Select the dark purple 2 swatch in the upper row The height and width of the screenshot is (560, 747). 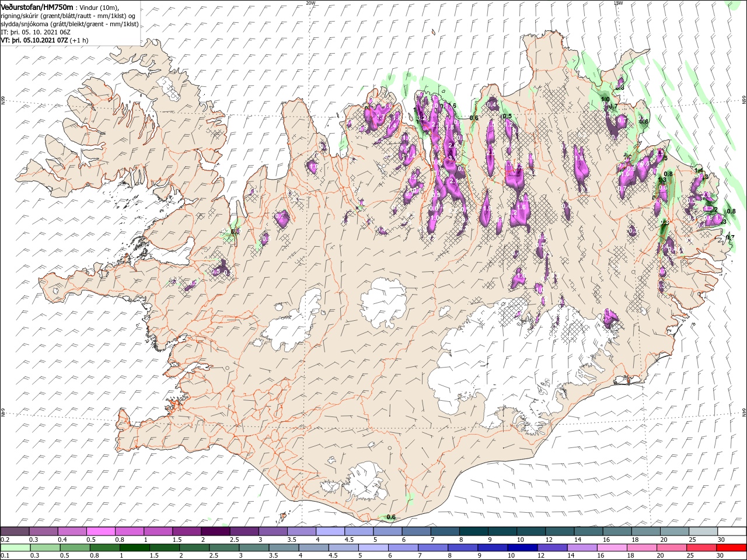[215, 531]
